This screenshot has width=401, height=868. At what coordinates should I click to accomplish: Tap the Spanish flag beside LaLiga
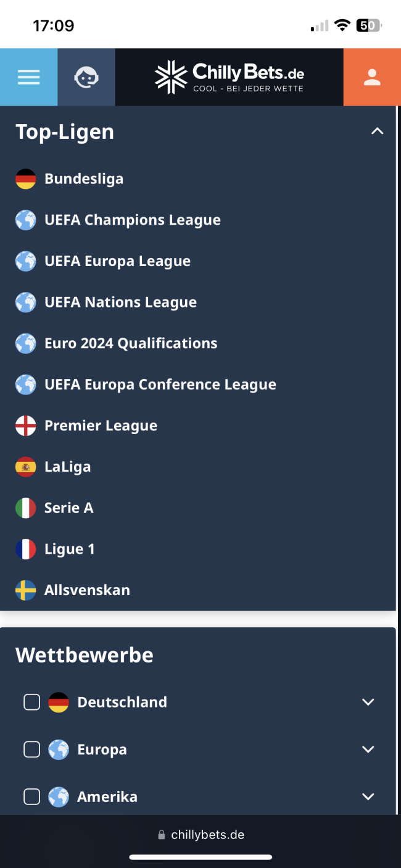pyautogui.click(x=26, y=467)
